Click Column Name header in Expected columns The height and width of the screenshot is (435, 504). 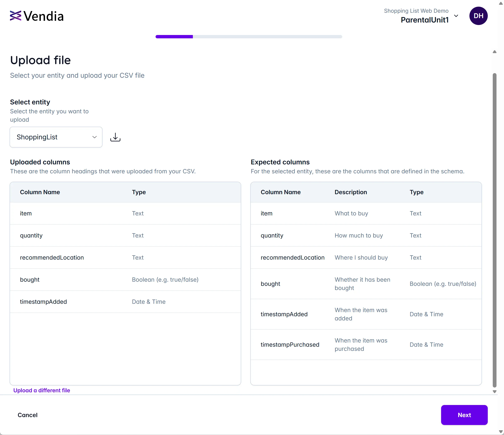(x=281, y=192)
